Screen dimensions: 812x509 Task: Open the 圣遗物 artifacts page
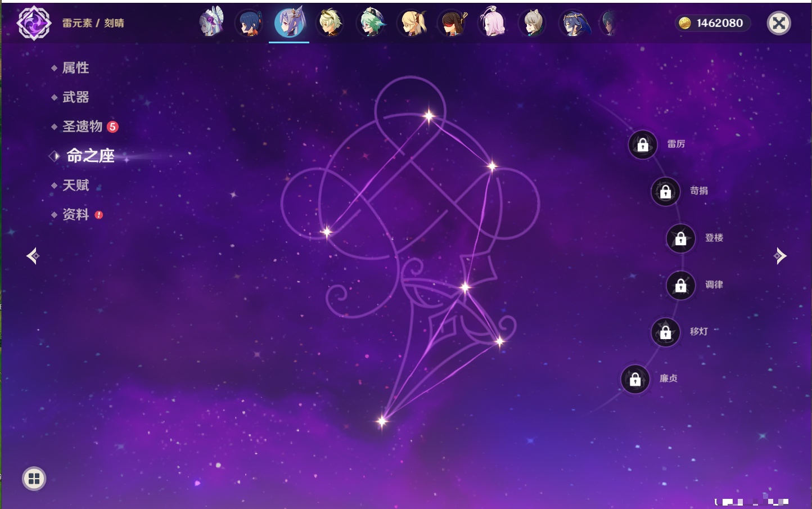tap(83, 127)
